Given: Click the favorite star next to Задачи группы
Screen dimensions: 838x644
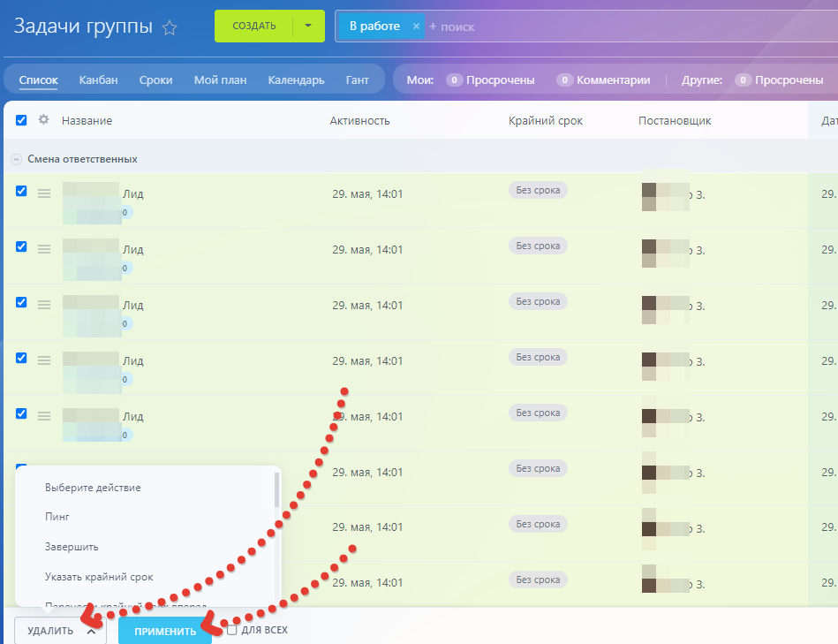Looking at the screenshot, I should [x=170, y=28].
